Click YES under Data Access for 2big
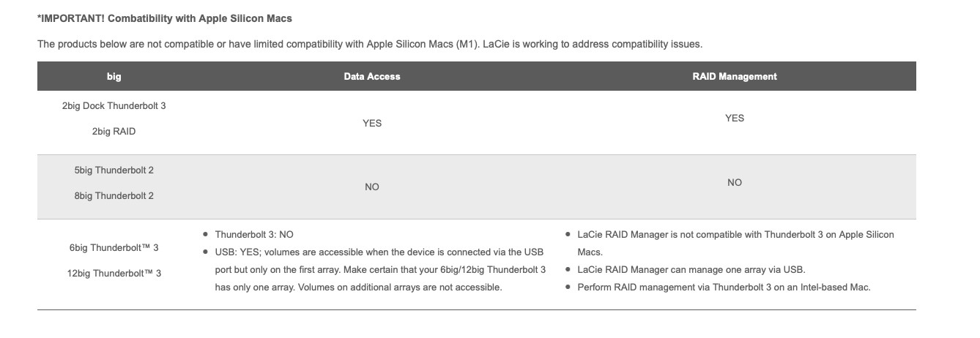This screenshot has width=980, height=338. [372, 123]
